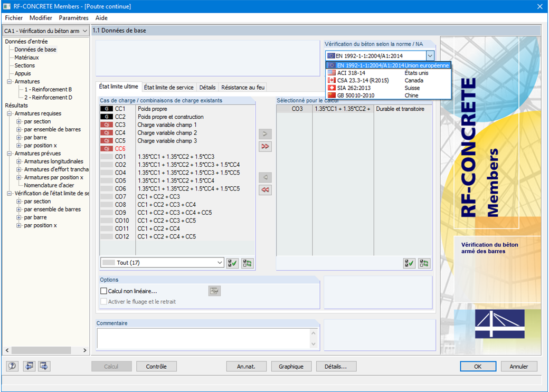Click the Graphique button
This screenshot has width=549, height=392.
(x=291, y=367)
